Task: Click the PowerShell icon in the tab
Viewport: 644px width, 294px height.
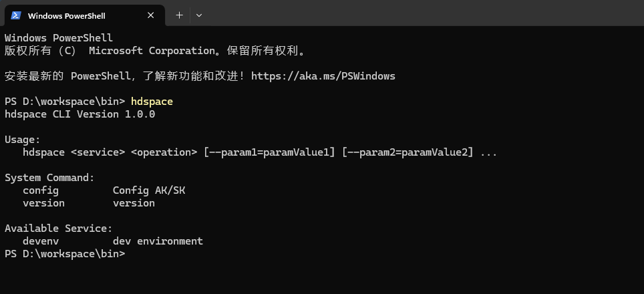Action: tap(16, 15)
